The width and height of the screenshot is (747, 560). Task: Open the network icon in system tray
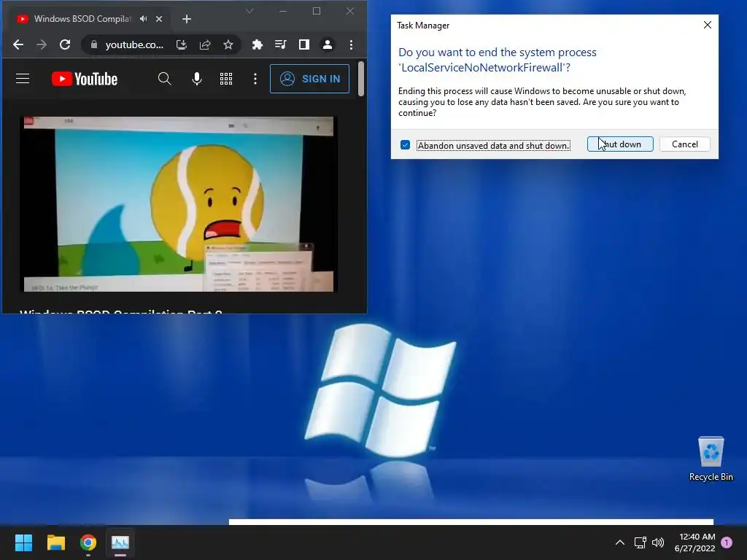640,542
